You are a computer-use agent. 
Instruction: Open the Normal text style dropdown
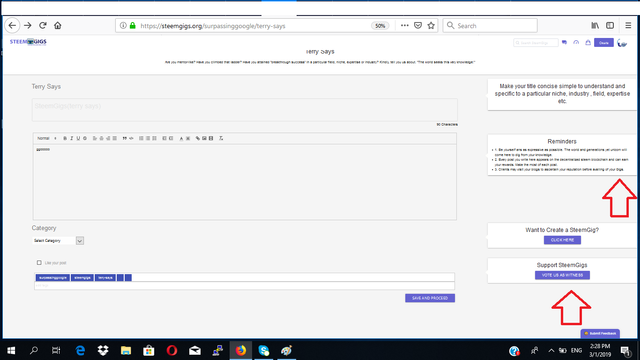(47, 138)
